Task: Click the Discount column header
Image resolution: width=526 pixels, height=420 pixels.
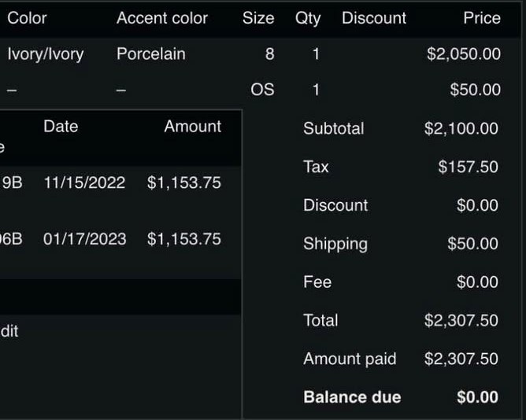Action: pos(374,18)
